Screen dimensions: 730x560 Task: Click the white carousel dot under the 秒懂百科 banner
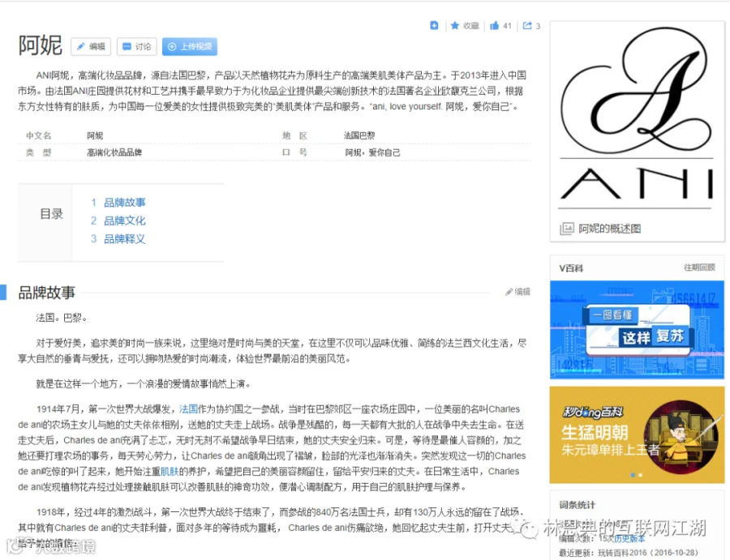[x=641, y=475]
